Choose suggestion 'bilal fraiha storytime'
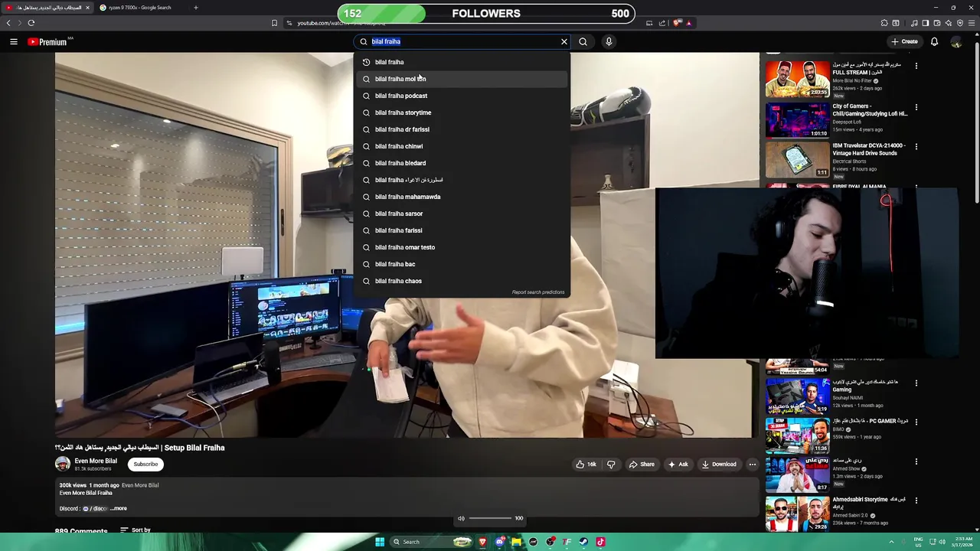This screenshot has height=551, width=980. (x=462, y=112)
